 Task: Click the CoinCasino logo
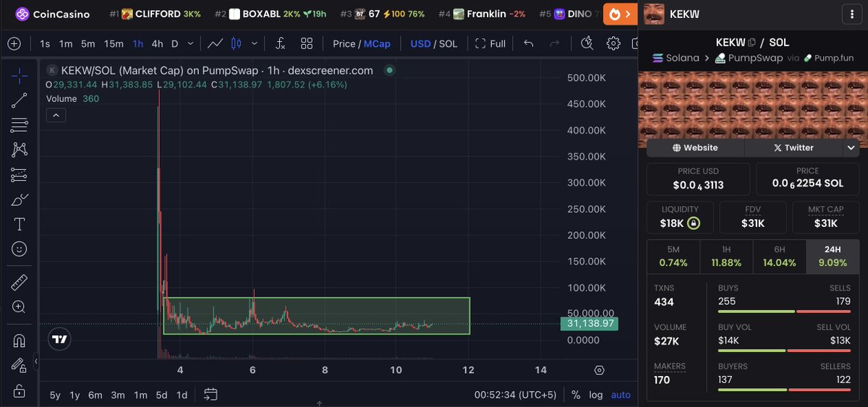tap(53, 14)
